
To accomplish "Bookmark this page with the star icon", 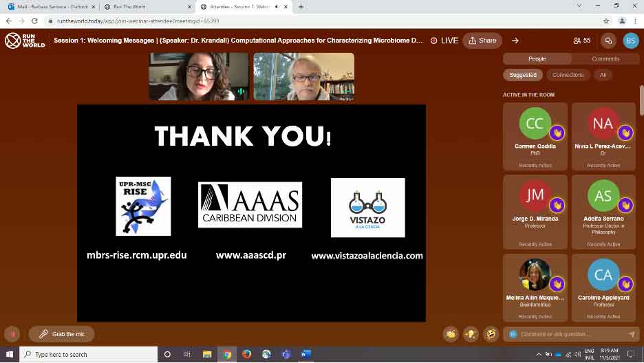I will (606, 21).
